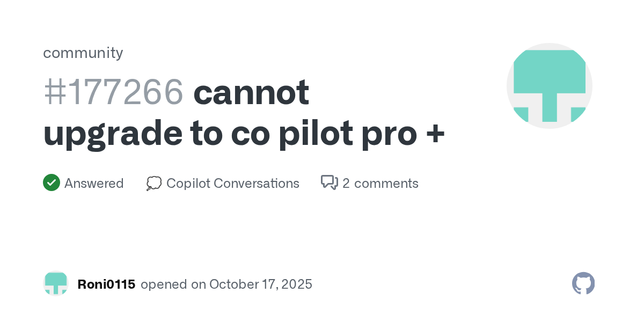
Task: View the 2 comments count label
Action: pyautogui.click(x=380, y=184)
